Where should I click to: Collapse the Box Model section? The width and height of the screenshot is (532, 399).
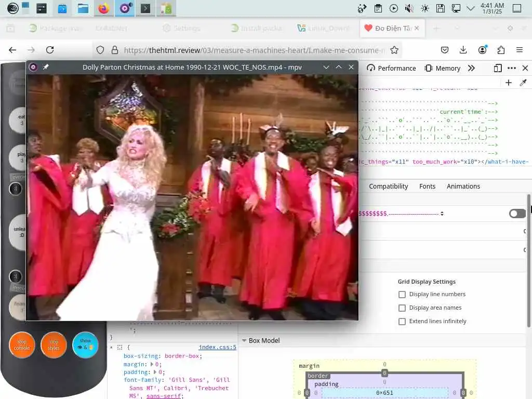click(x=244, y=340)
